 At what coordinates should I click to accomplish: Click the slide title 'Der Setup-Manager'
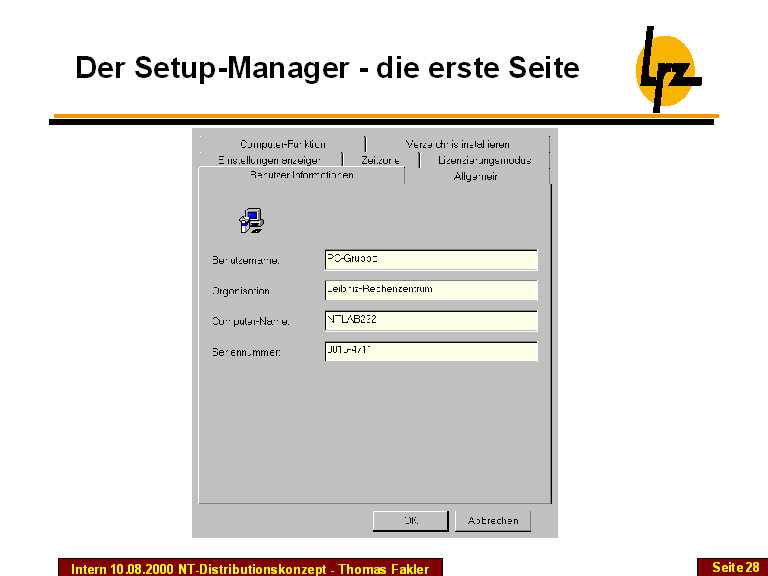(327, 68)
